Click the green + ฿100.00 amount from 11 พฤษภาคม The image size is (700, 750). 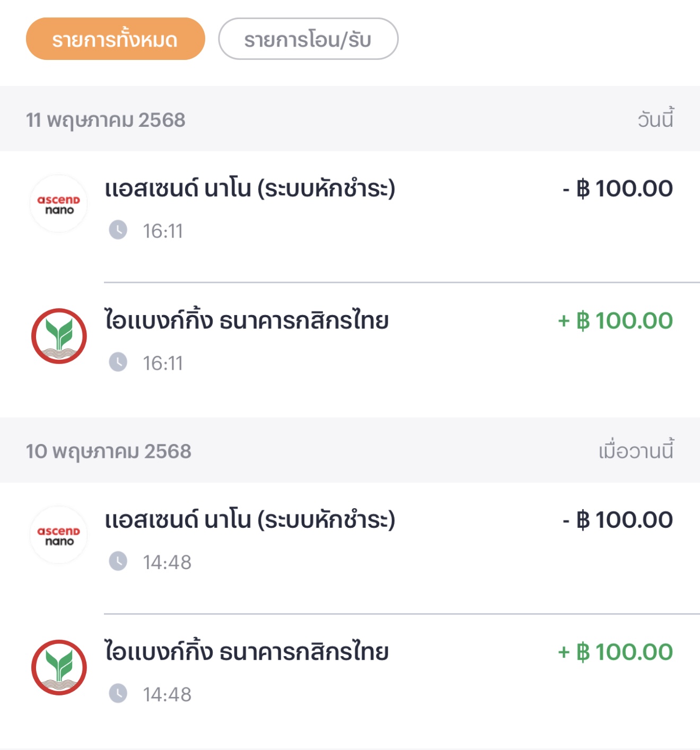pos(615,321)
